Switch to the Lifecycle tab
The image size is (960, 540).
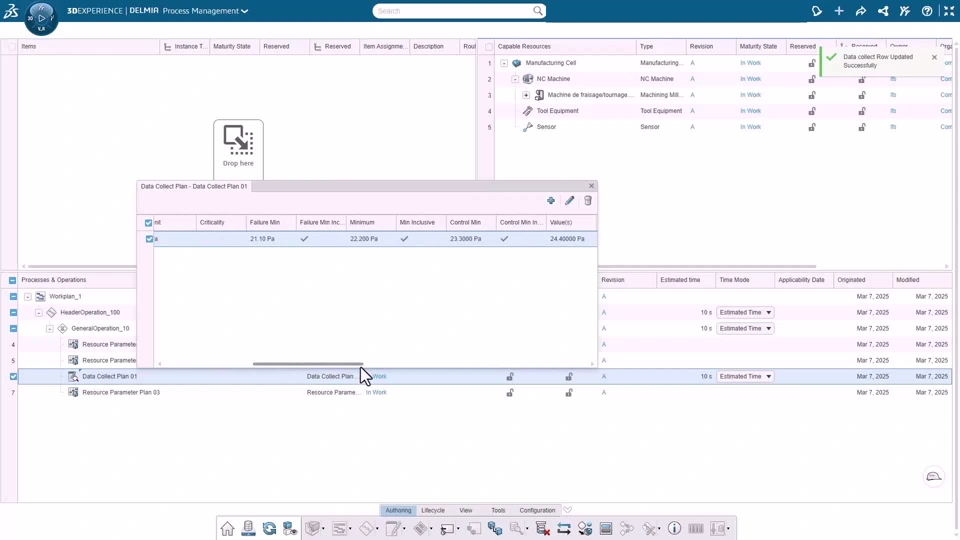[433, 511]
